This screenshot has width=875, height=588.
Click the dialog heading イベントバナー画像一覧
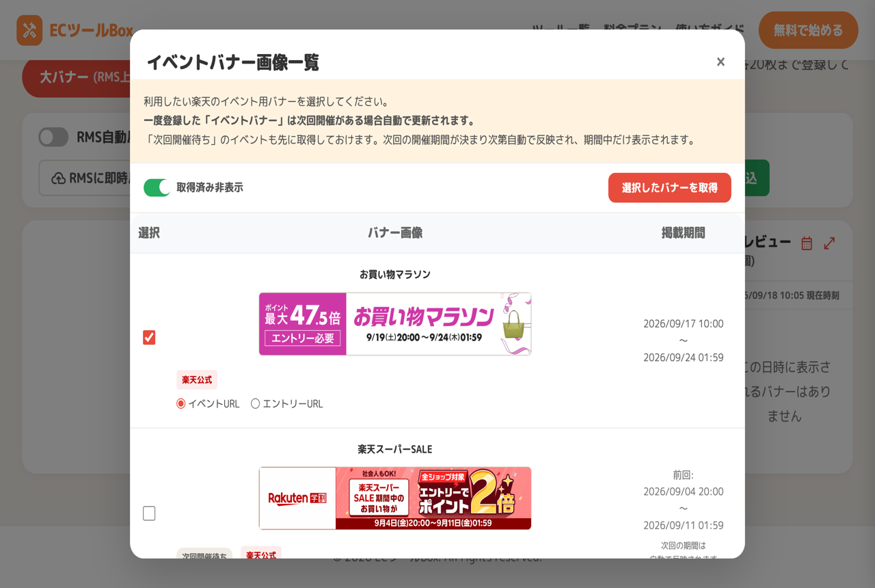click(232, 62)
